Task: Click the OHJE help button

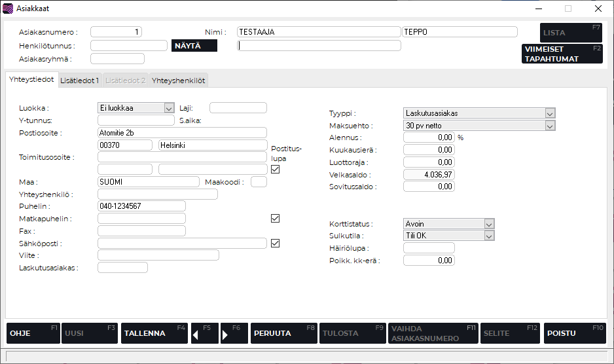Action: [33, 333]
